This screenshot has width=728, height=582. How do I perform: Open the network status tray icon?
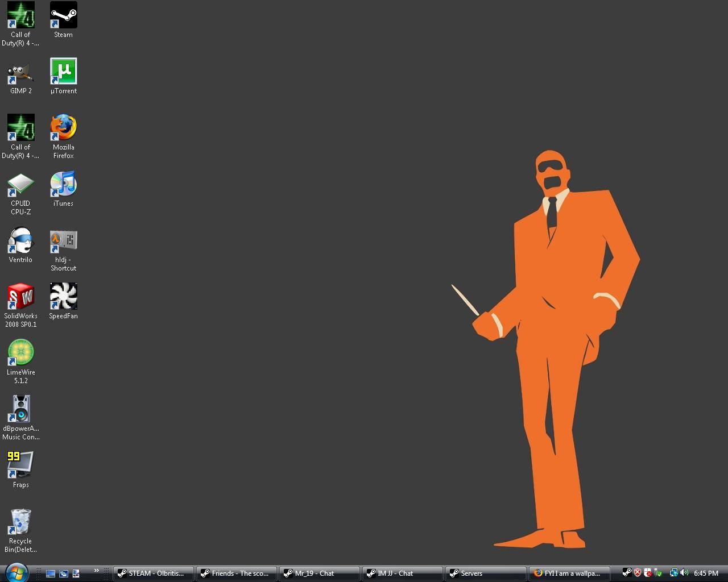[x=673, y=573]
